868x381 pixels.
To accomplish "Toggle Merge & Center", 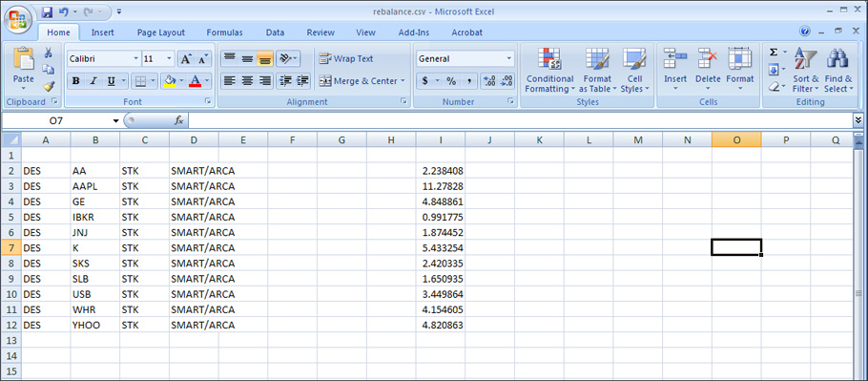I will point(359,81).
